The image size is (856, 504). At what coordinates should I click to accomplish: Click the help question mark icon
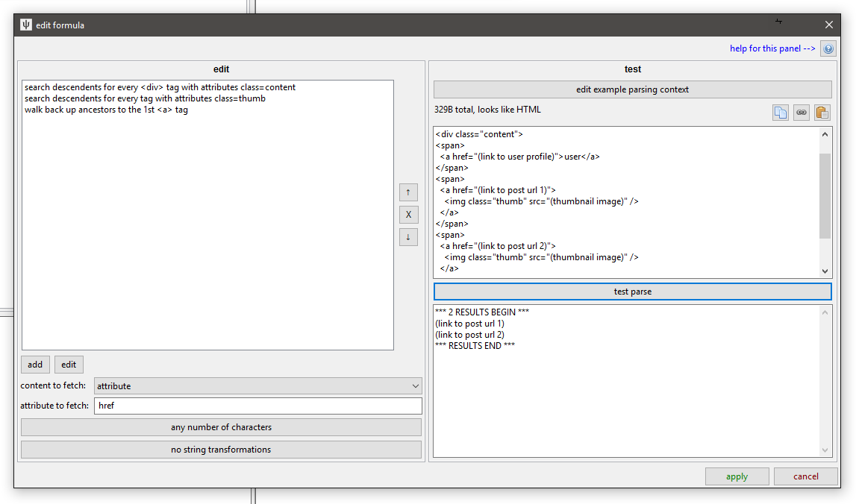(x=828, y=49)
